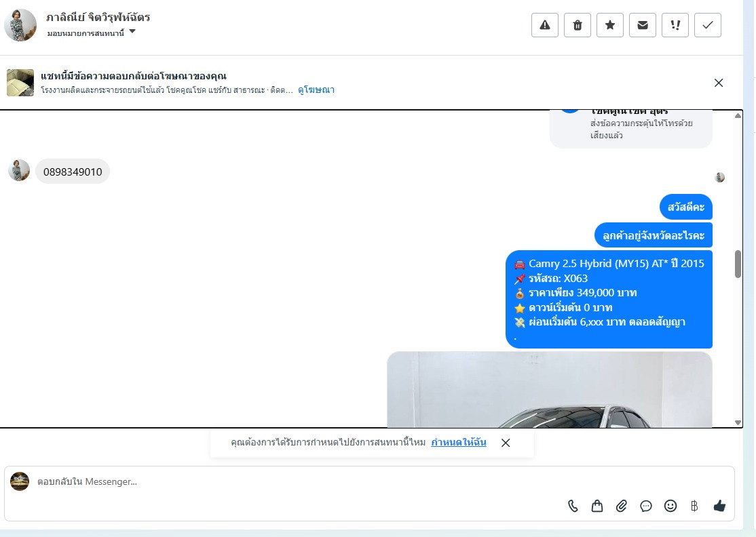756x537 pixels.
Task: Mark conversation done with checkmark icon
Action: point(708,25)
